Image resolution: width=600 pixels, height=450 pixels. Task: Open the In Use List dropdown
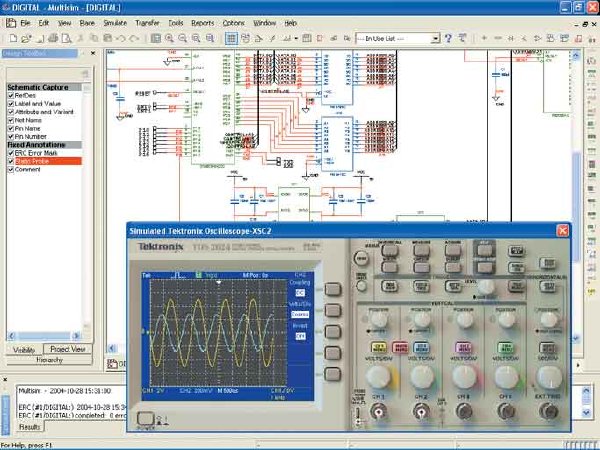[x=435, y=39]
